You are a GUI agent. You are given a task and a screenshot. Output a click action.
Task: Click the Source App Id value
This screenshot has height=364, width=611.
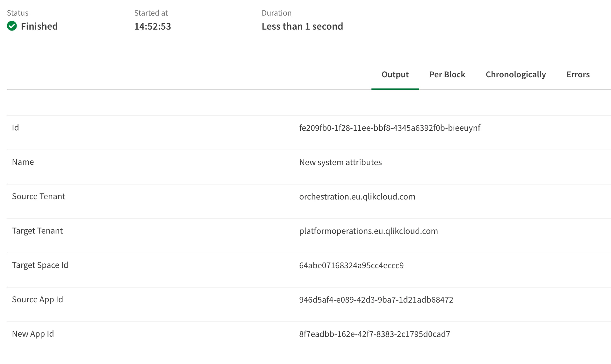[x=376, y=299]
